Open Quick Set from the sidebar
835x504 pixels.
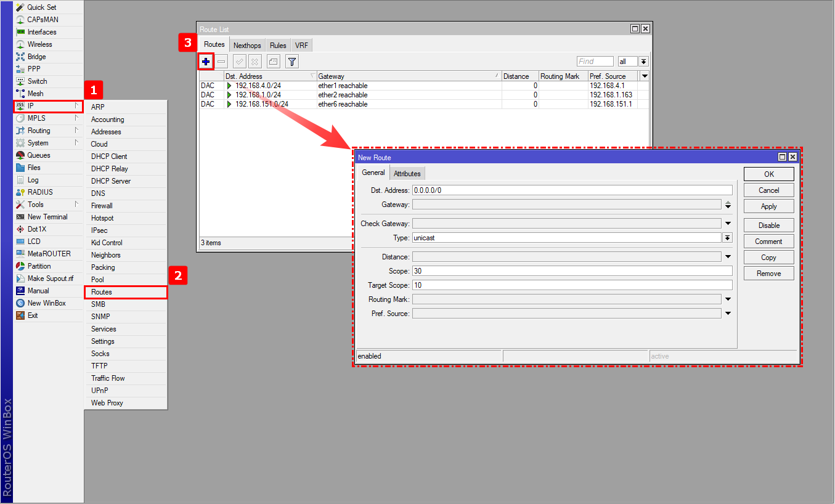(x=41, y=7)
